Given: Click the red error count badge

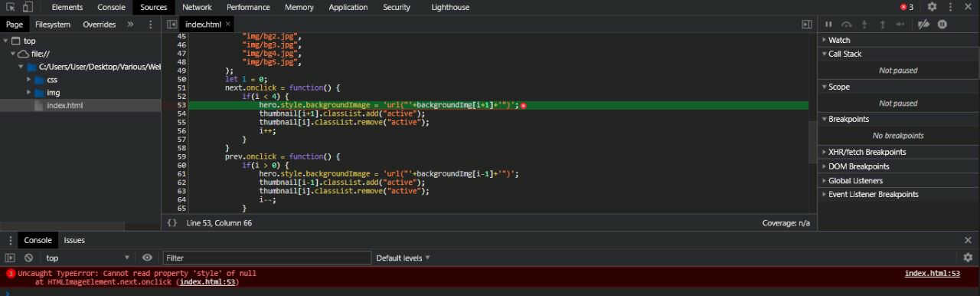Looking at the screenshot, I should point(907,7).
